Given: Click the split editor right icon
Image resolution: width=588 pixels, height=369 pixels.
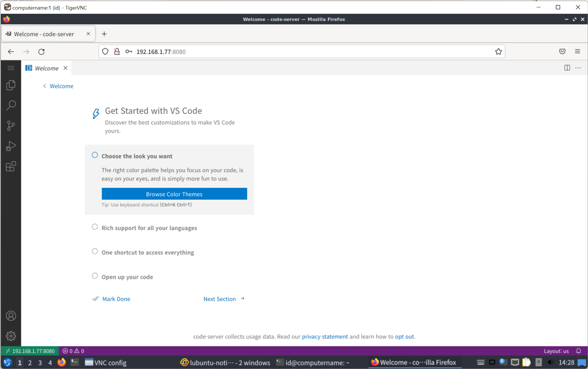Looking at the screenshot, I should coord(567,68).
